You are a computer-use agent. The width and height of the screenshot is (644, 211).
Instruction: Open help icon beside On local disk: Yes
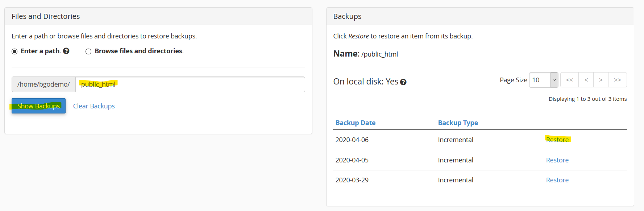pyautogui.click(x=403, y=82)
